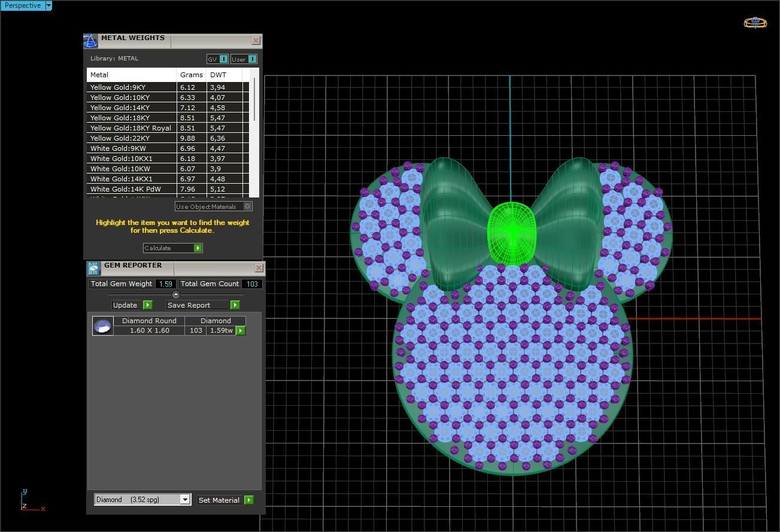Click the Set Material button
This screenshot has height=532, width=780.
point(226,500)
